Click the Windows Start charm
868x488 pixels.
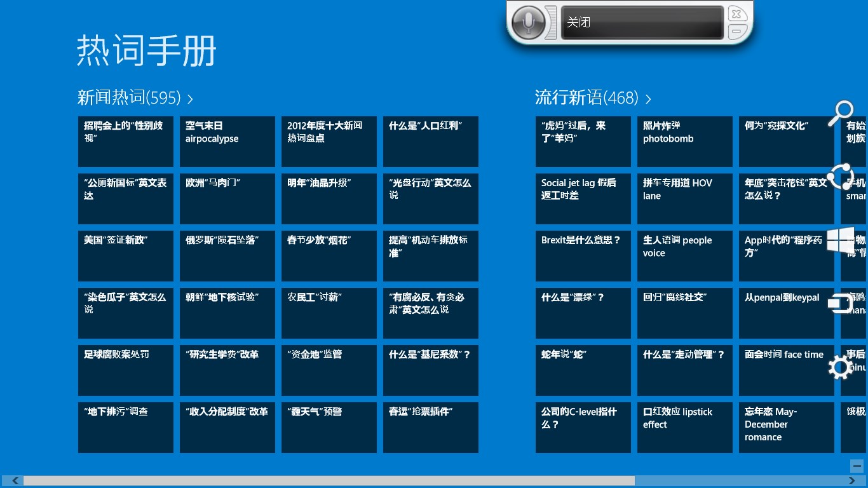pos(841,241)
